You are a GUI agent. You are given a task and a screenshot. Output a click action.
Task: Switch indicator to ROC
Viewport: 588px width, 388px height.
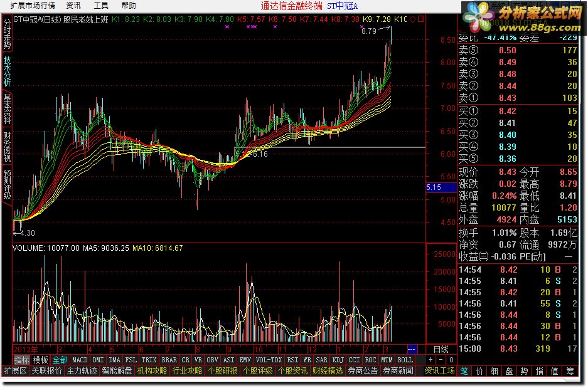[x=370, y=360]
